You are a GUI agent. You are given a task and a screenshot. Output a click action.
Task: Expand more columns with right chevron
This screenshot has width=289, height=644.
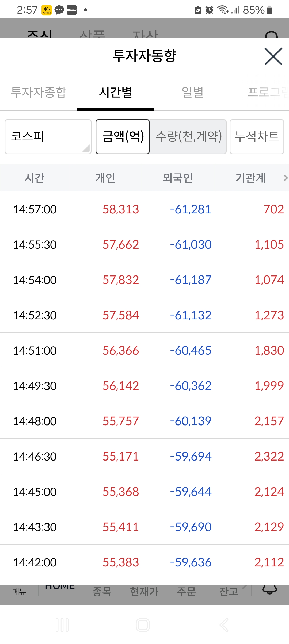tap(286, 178)
